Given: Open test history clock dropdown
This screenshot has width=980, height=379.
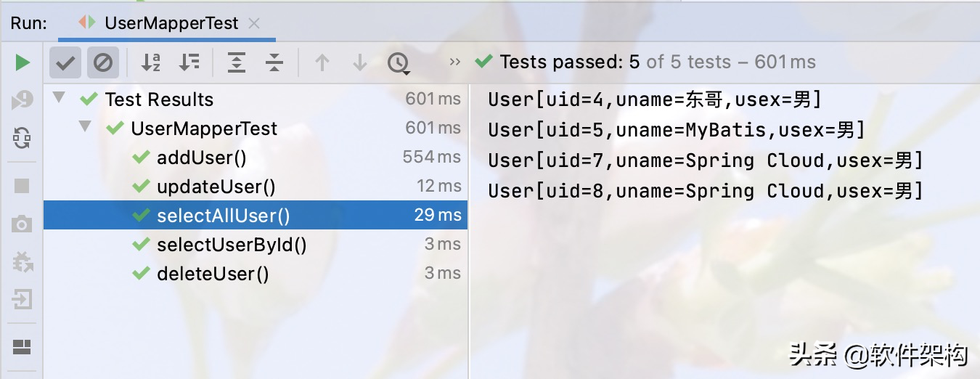Looking at the screenshot, I should click(398, 63).
